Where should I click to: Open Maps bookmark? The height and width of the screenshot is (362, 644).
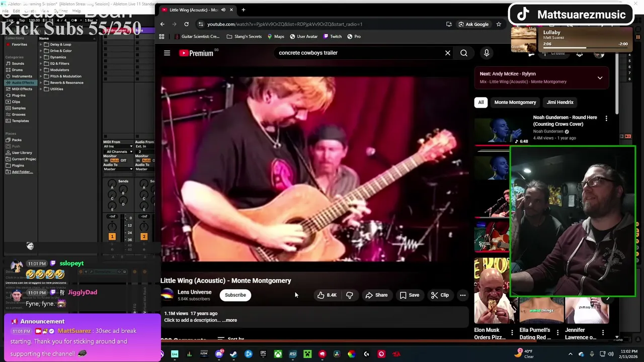[276, 36]
